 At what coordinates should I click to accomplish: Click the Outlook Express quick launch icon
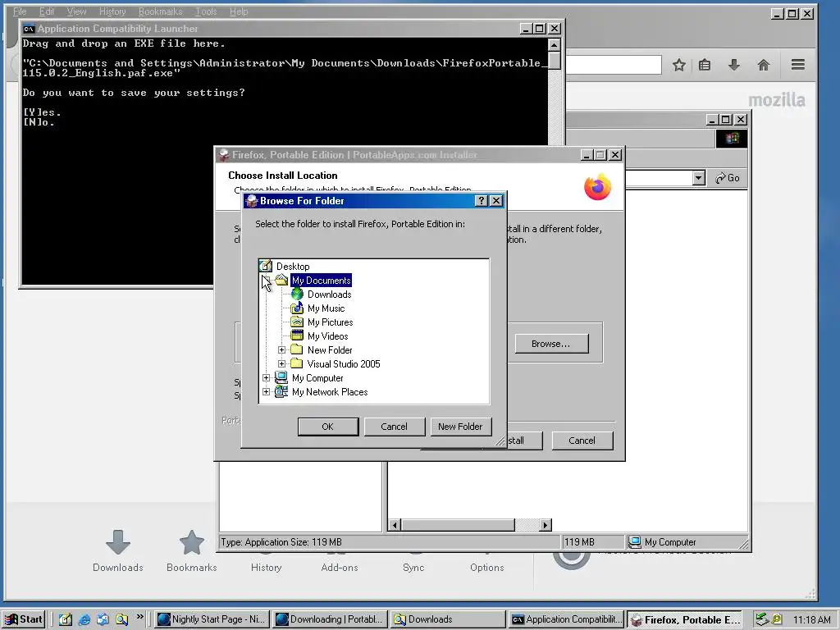click(x=103, y=619)
